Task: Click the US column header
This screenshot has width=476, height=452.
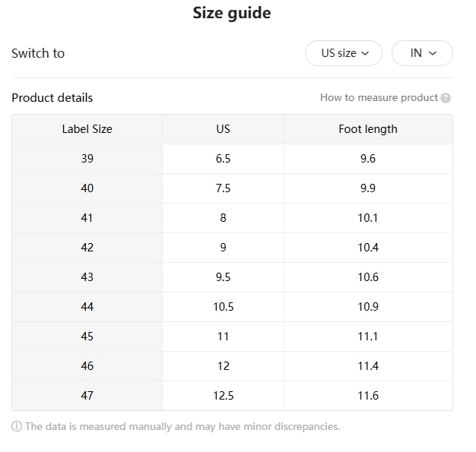Action: [223, 129]
